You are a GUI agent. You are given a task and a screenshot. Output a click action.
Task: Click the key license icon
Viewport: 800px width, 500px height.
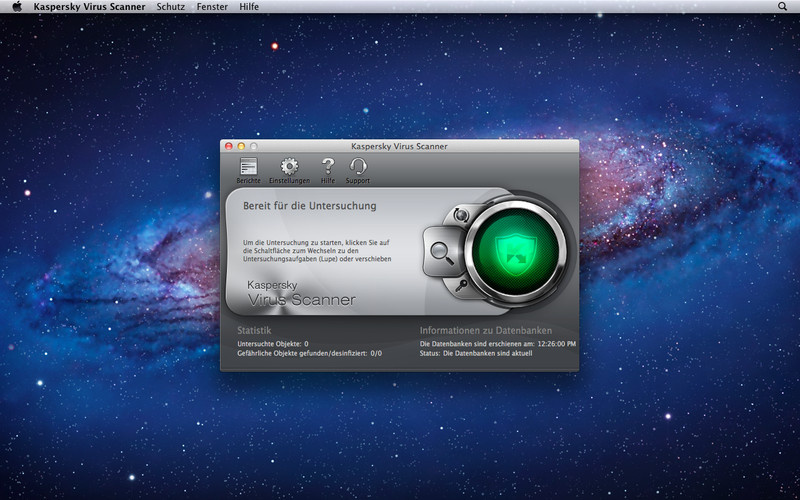(460, 287)
